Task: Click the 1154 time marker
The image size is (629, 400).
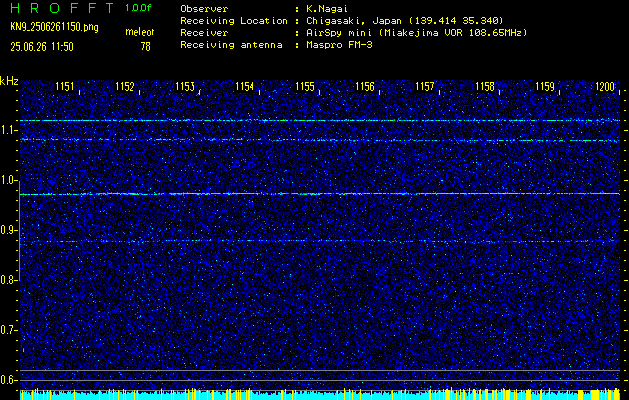Action: pos(245,86)
